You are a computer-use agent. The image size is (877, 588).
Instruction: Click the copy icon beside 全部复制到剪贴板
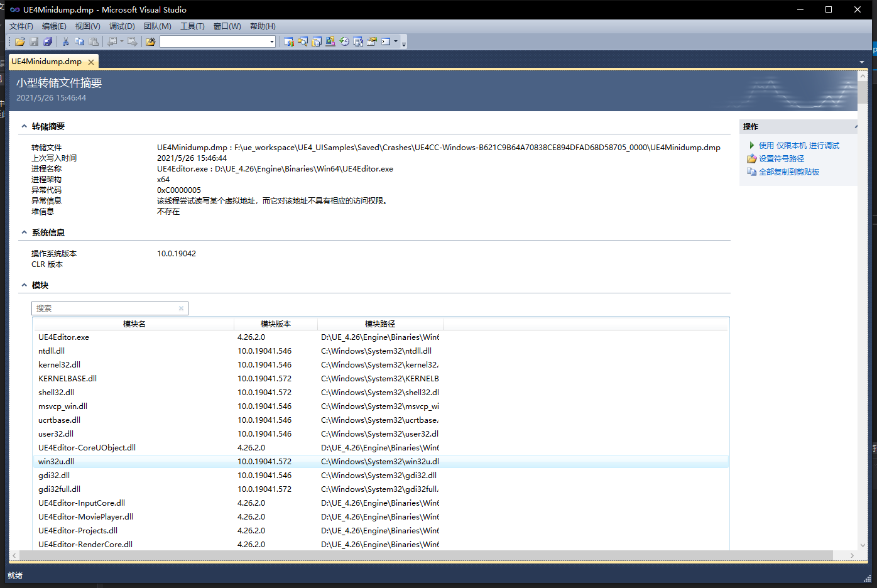(751, 171)
